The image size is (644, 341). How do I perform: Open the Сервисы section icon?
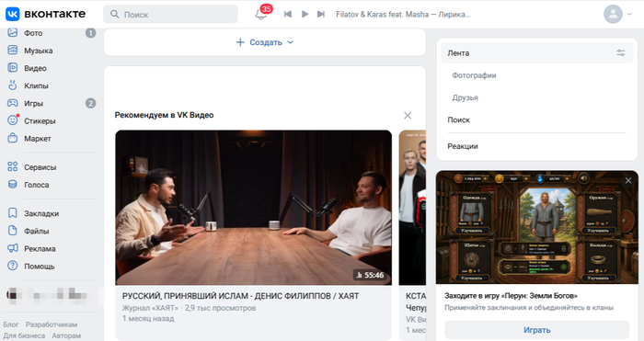point(13,166)
